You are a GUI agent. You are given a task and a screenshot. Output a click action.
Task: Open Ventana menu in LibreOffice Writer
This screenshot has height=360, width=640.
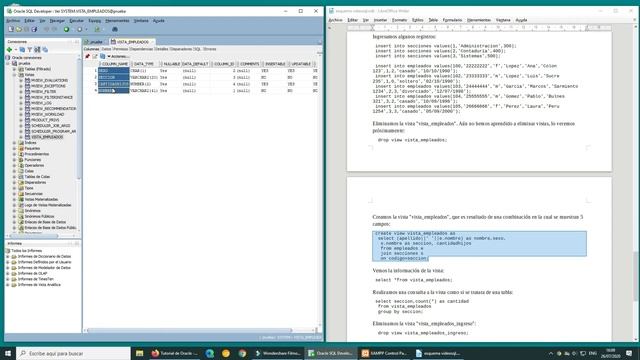pos(503,20)
